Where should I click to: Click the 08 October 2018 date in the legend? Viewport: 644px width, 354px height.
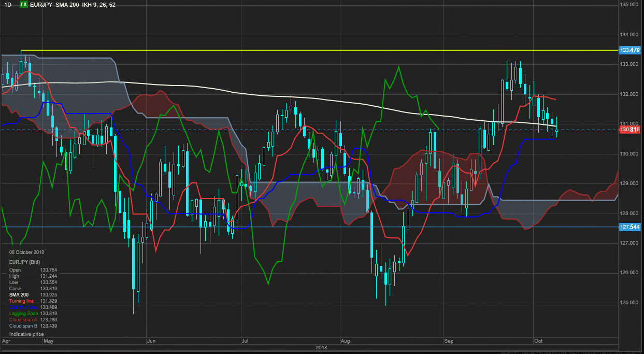26,252
